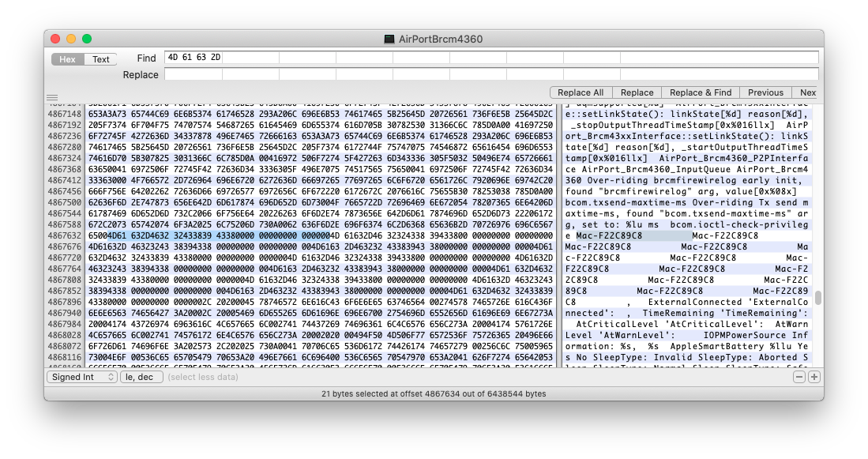Select the offset row 4867852
This screenshot has height=459, width=868.
tap(64, 292)
